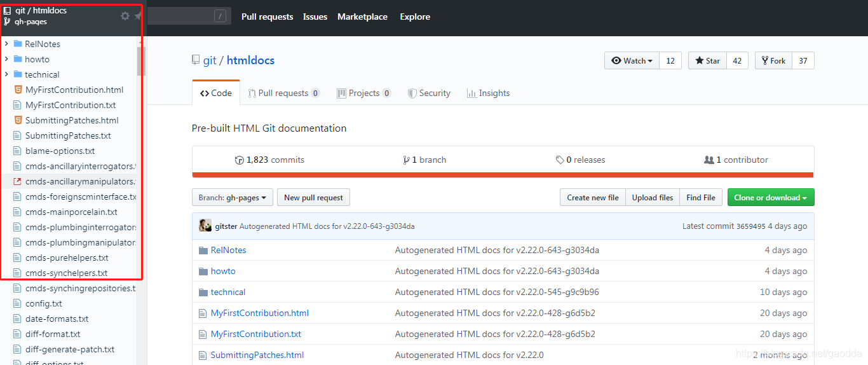Star the htmldocs repository
The width and height of the screenshot is (868, 365).
coord(707,61)
